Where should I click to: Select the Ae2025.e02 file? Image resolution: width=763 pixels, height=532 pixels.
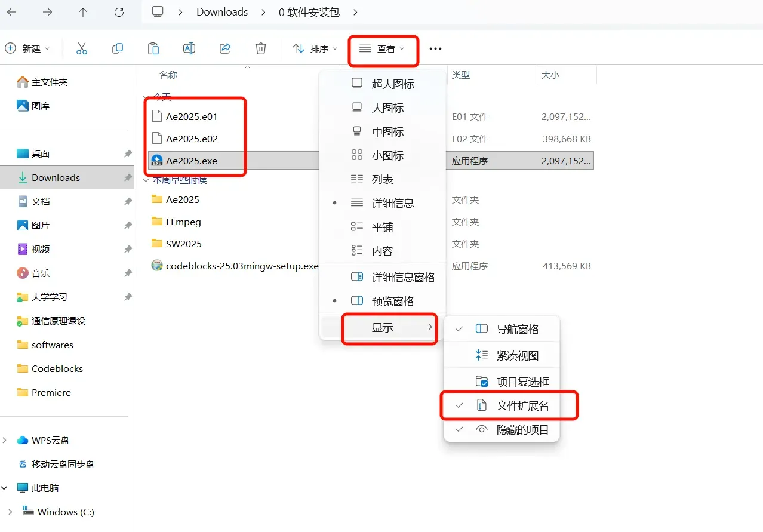(x=192, y=139)
